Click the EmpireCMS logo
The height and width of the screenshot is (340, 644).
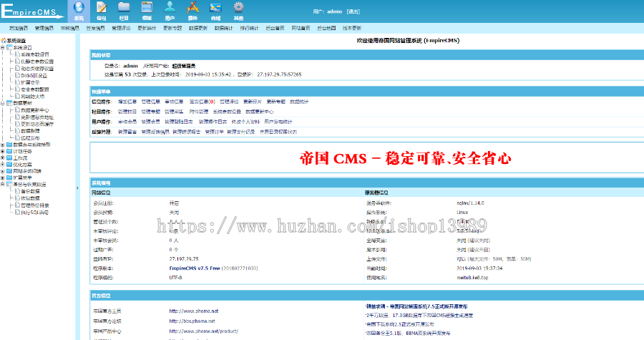[32, 11]
